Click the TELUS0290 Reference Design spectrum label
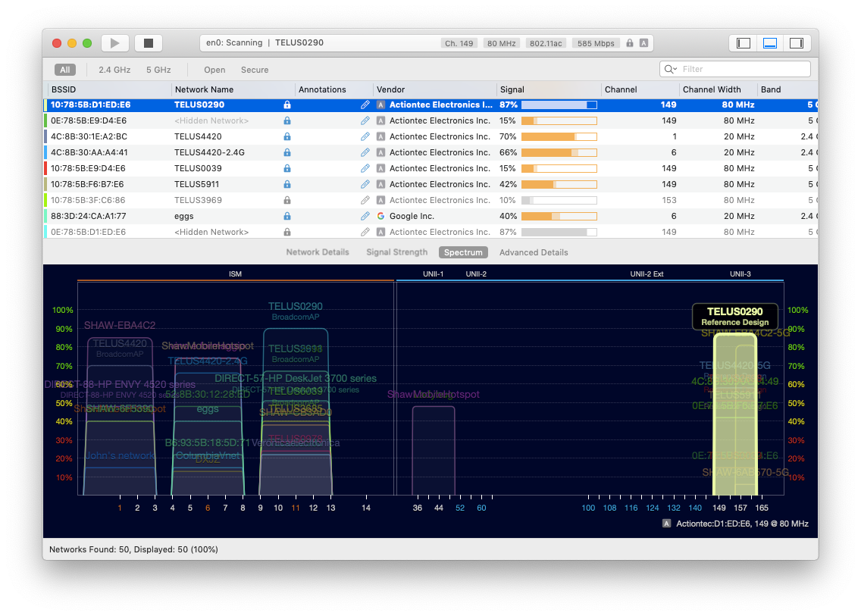The width and height of the screenshot is (861, 616). coord(734,316)
